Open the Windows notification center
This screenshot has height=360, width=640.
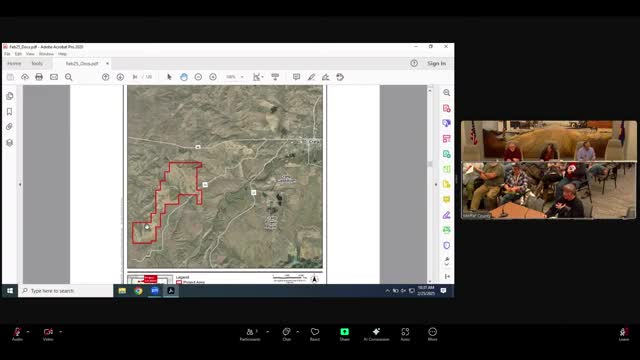pos(444,291)
